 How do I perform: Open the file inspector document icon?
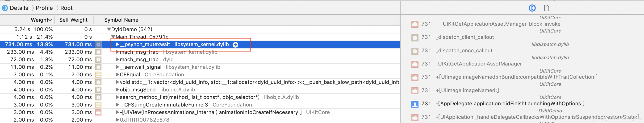(x=546, y=8)
